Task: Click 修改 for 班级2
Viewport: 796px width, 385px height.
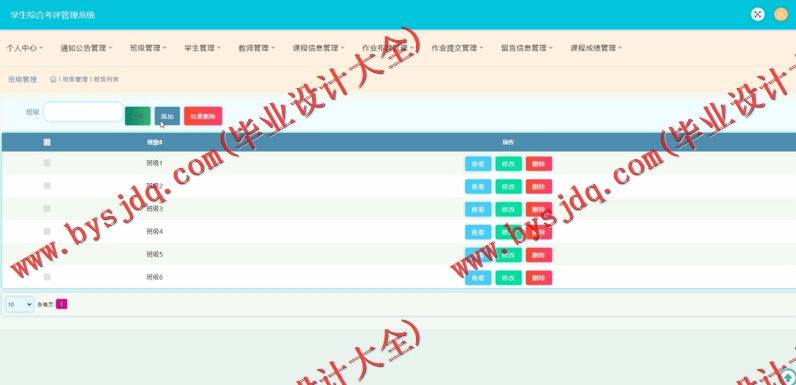Action: (x=509, y=186)
